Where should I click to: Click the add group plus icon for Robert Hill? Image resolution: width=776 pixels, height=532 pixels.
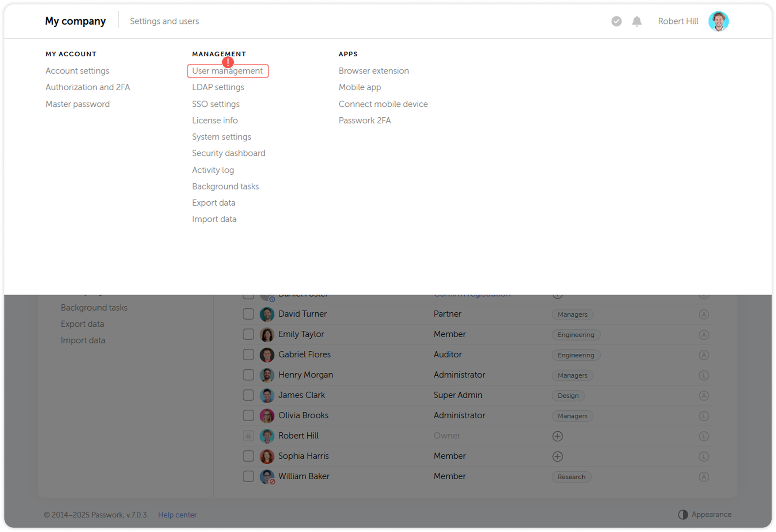pos(558,436)
